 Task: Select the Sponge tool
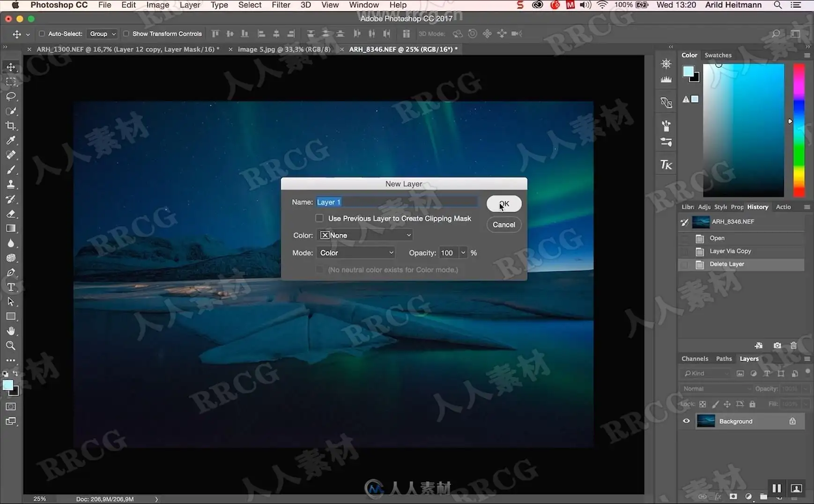11,258
